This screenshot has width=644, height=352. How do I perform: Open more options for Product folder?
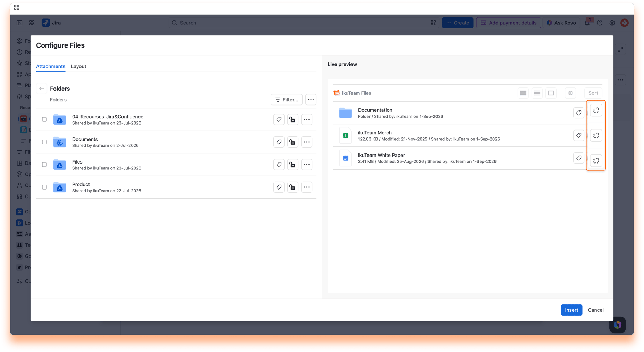[307, 187]
